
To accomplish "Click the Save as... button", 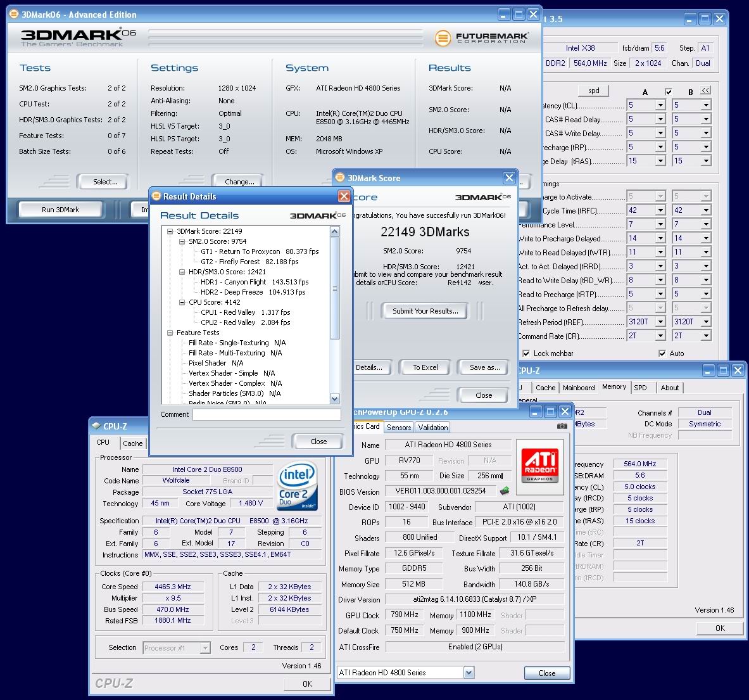I will click(485, 367).
